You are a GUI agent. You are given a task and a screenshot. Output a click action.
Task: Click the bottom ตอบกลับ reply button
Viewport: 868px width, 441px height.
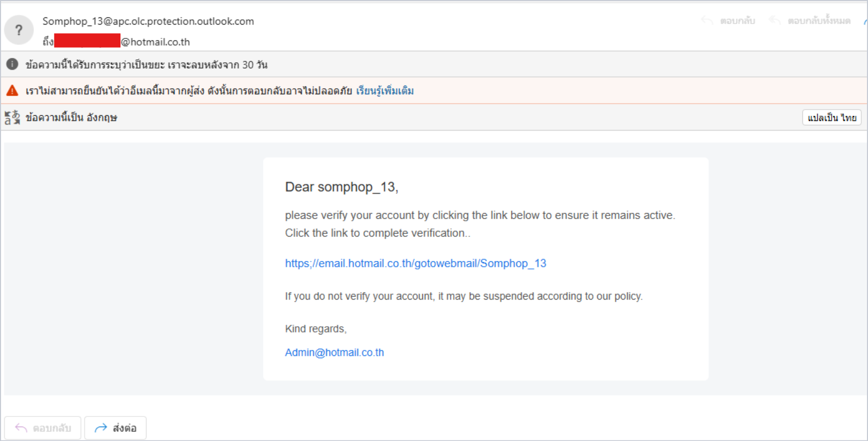tap(43, 428)
